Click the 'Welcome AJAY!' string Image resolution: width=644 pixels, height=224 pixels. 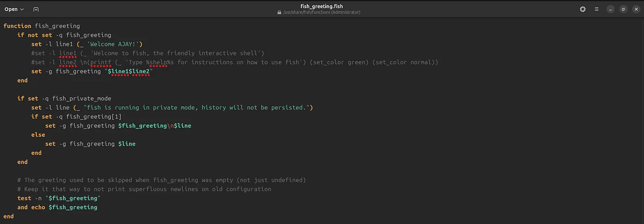click(114, 44)
